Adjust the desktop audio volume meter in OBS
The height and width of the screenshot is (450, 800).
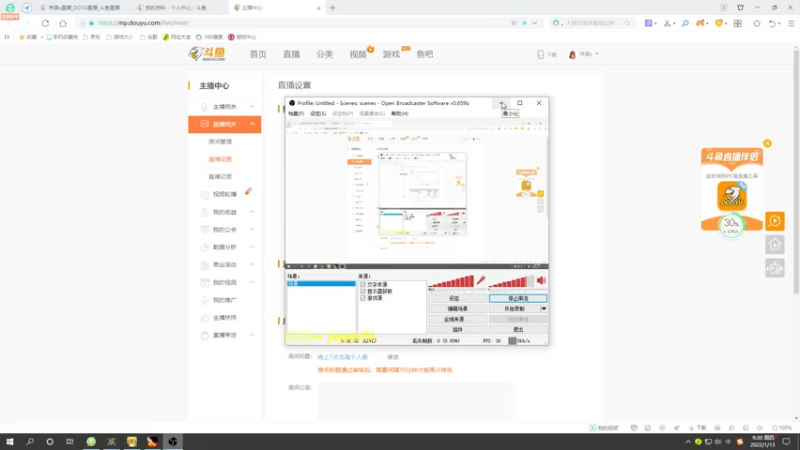511,281
